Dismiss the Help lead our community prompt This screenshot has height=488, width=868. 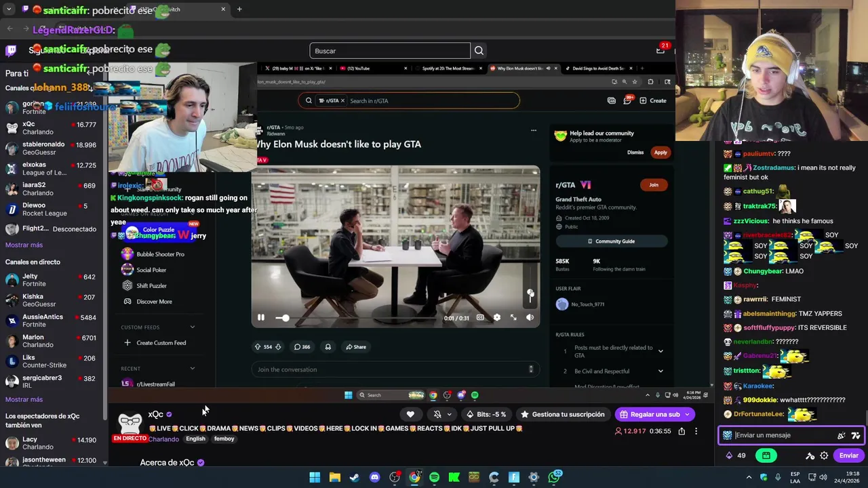[635, 152]
